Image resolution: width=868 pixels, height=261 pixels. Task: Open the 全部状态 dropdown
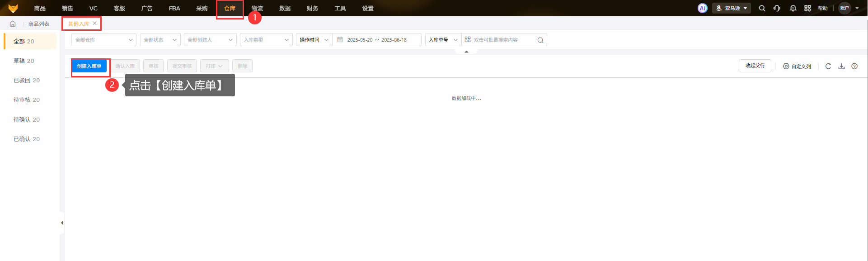[160, 40]
